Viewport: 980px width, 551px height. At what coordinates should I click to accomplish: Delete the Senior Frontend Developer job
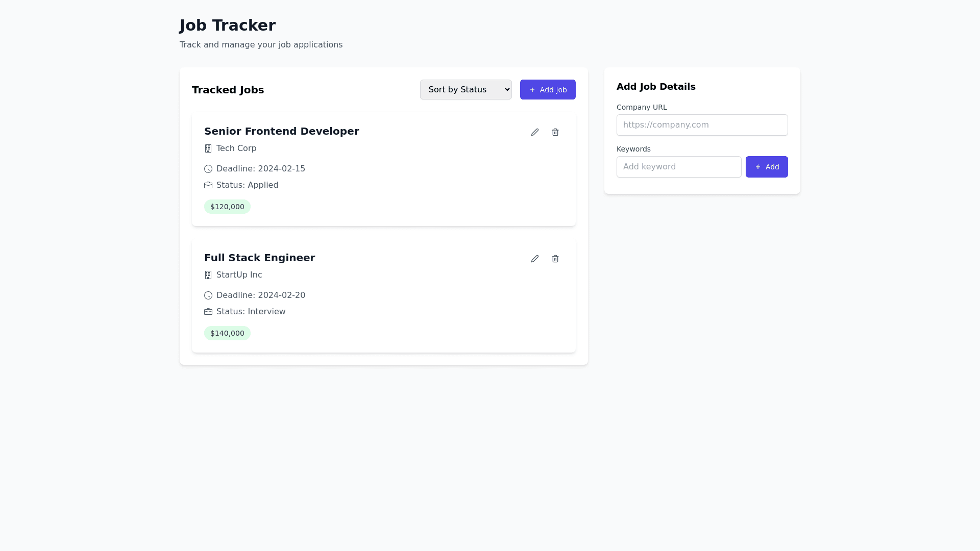[x=555, y=132]
